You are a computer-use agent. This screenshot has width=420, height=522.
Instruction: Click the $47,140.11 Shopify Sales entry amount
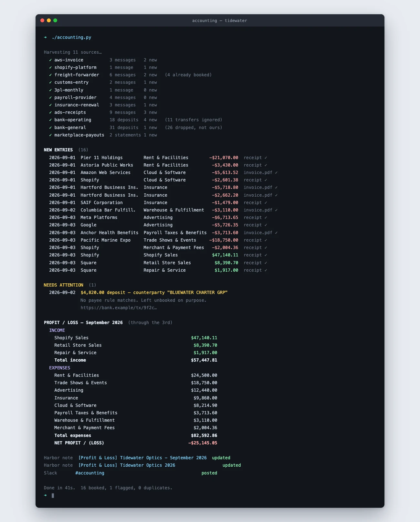coord(225,255)
